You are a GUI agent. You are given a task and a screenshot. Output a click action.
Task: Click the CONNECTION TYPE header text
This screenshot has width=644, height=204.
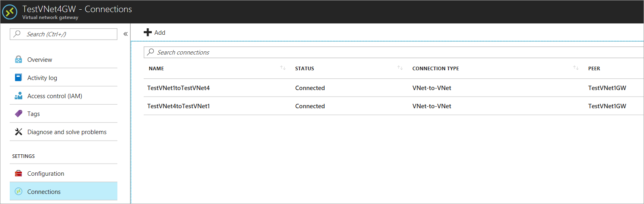tap(436, 69)
